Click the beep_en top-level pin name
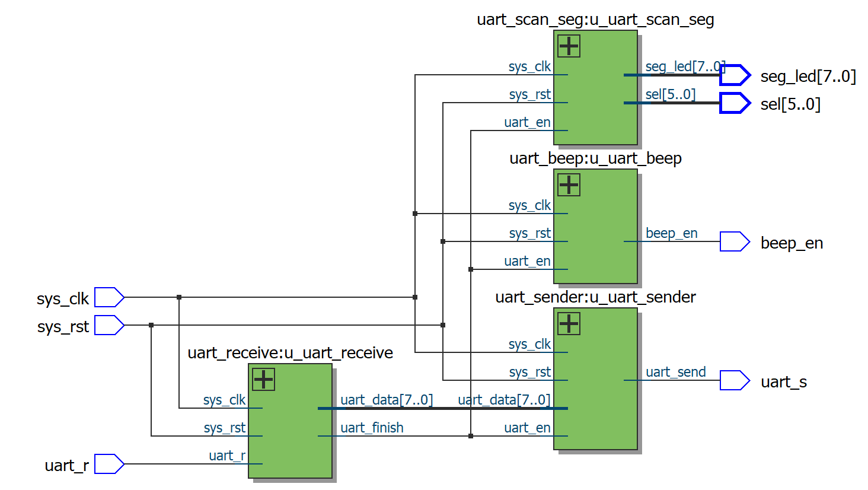 click(792, 243)
